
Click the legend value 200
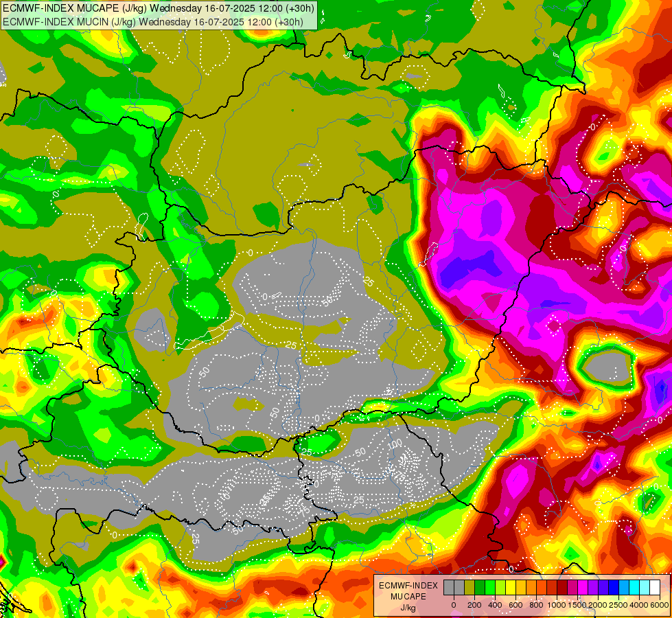point(474,605)
